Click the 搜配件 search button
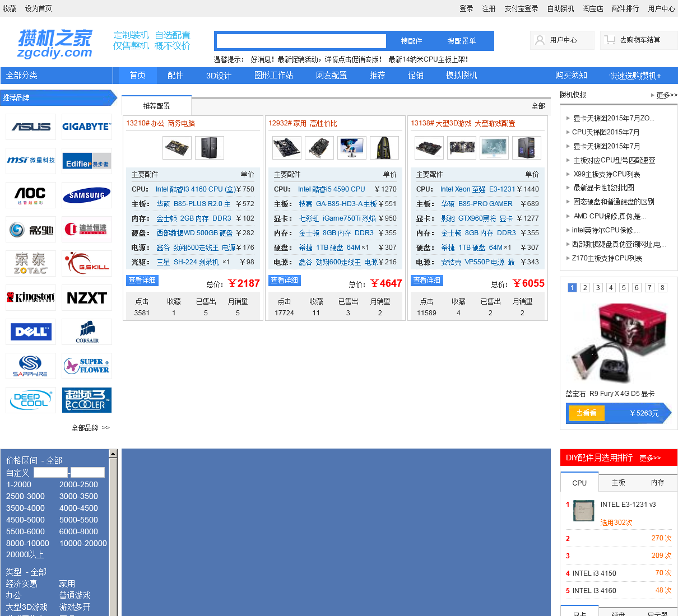Viewport: 678px width, 616px height. (x=412, y=41)
